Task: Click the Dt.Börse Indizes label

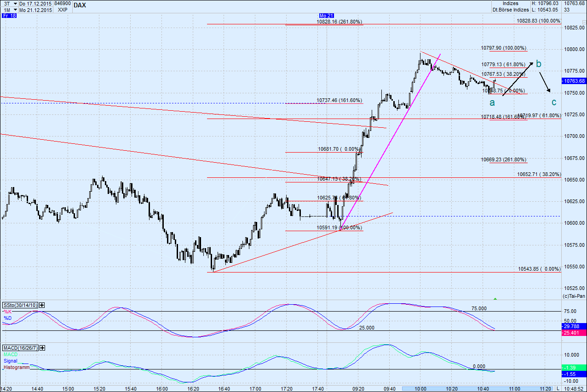Action: click(x=511, y=9)
